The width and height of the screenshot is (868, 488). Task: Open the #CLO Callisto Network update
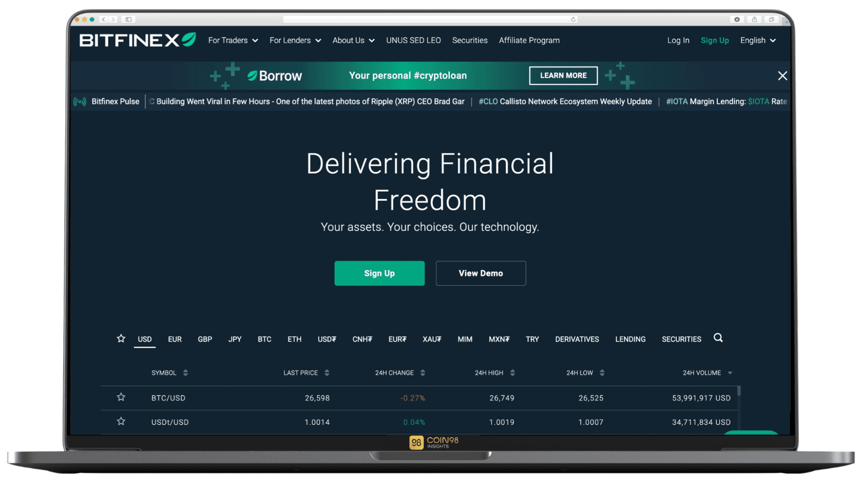pos(565,102)
